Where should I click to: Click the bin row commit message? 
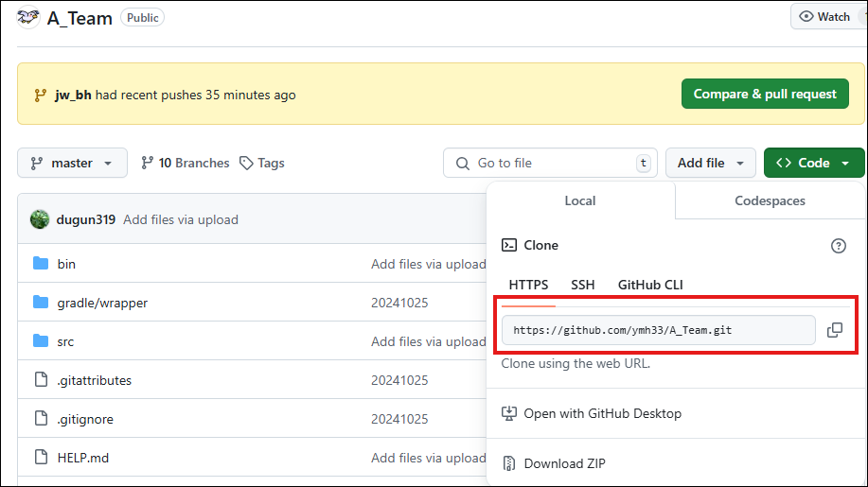[429, 264]
